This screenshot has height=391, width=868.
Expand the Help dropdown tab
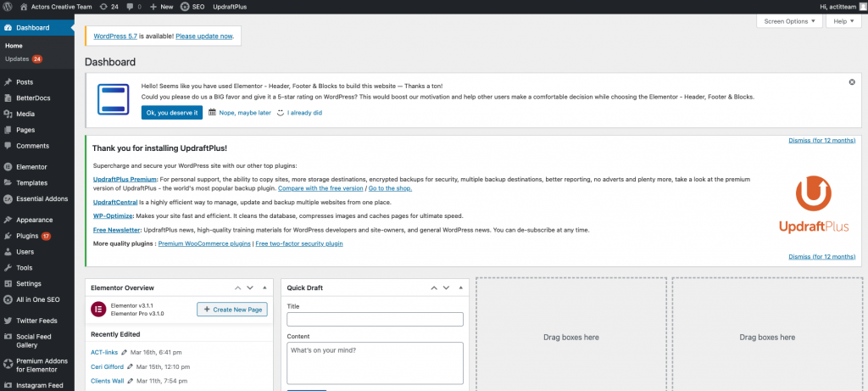click(843, 21)
